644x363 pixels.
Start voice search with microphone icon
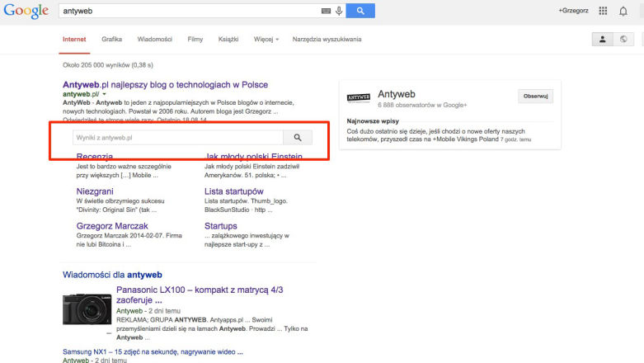(x=339, y=11)
